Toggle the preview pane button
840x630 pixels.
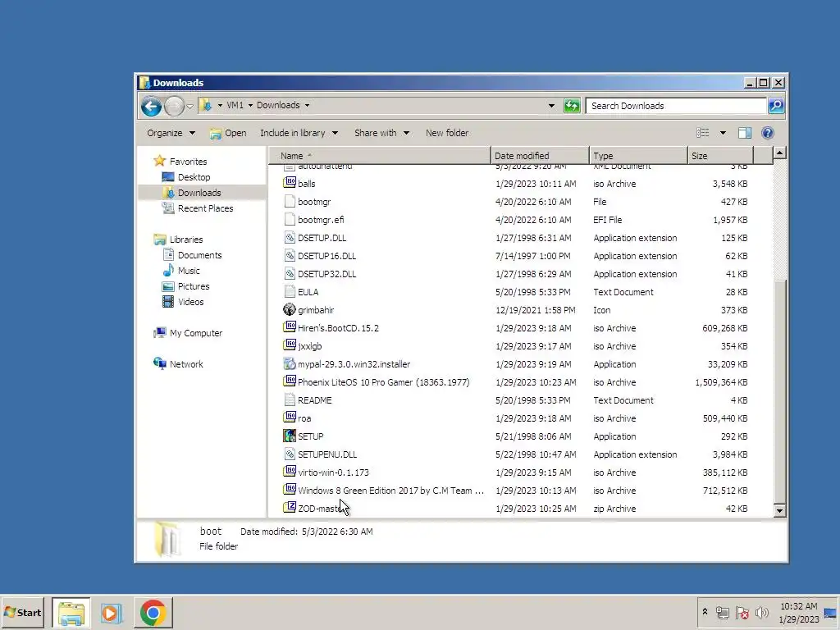click(x=745, y=133)
